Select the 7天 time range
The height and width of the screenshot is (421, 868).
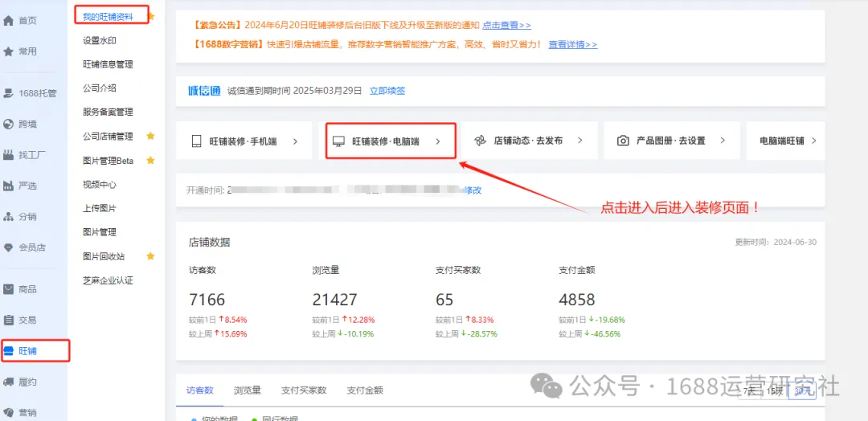coord(750,391)
